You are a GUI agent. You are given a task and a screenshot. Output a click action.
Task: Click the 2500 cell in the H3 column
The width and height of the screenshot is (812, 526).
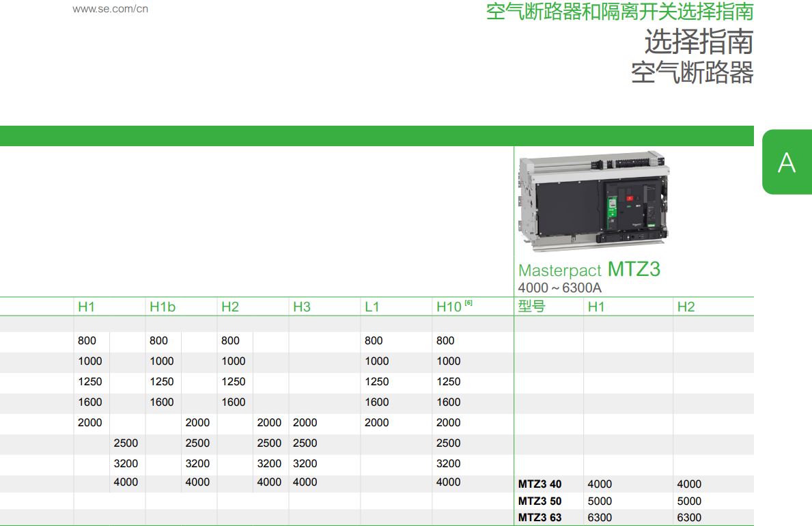[x=305, y=443]
